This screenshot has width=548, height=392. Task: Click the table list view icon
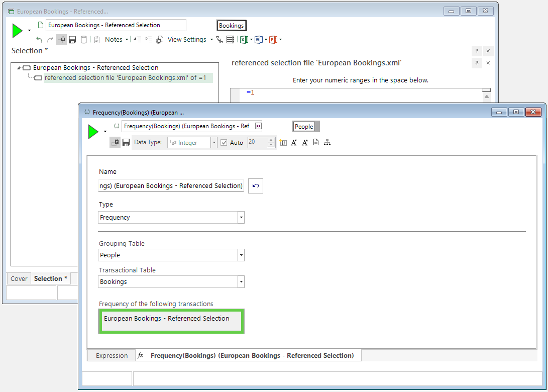tap(231, 40)
